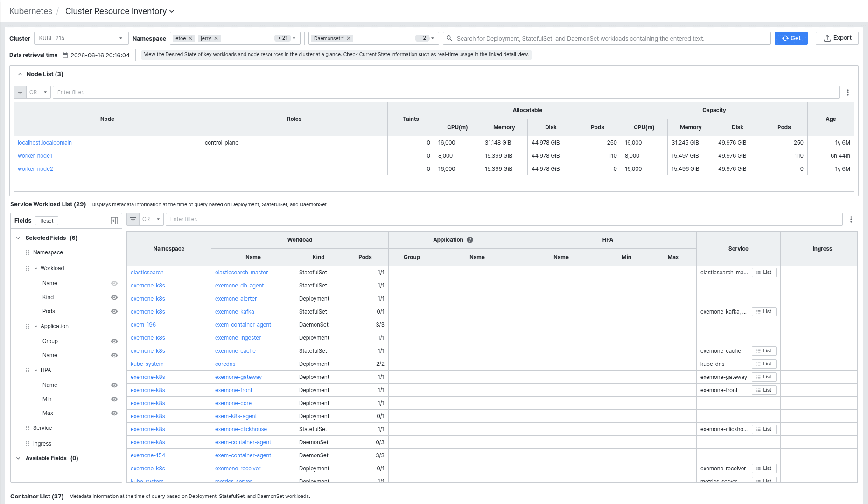The width and height of the screenshot is (868, 504).
Task: Open the exem-196 namespace link
Action: (143, 325)
